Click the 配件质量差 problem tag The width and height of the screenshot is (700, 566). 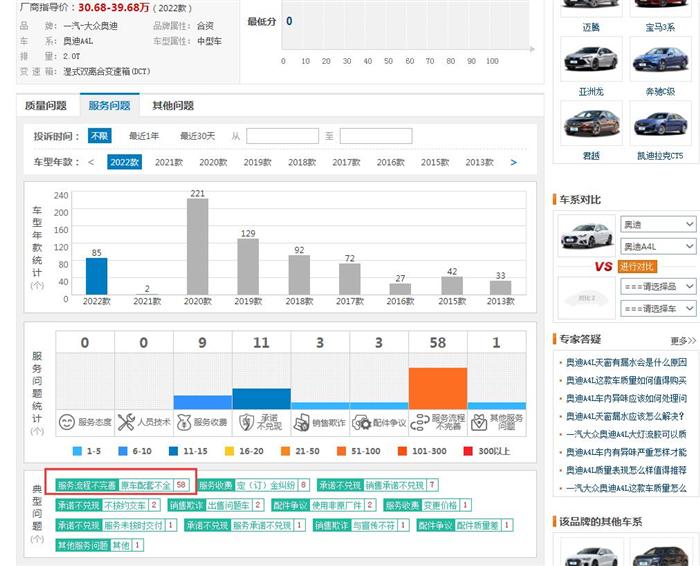(465, 525)
